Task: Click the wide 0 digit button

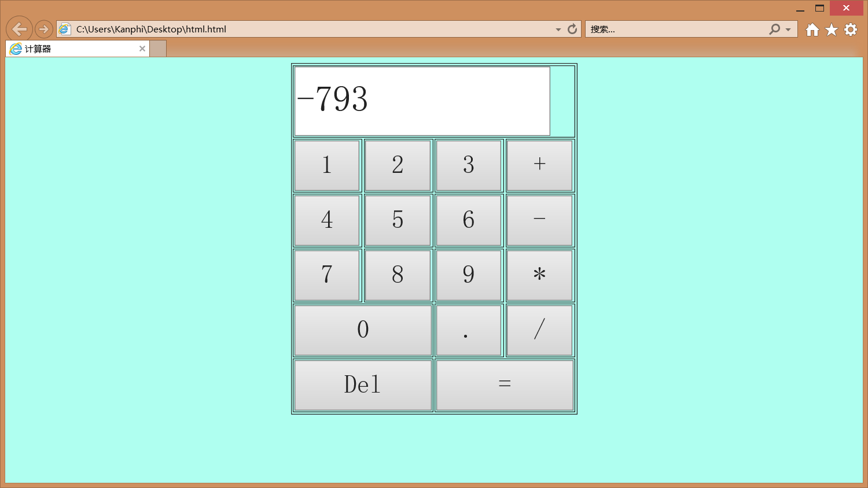Action: click(x=363, y=330)
